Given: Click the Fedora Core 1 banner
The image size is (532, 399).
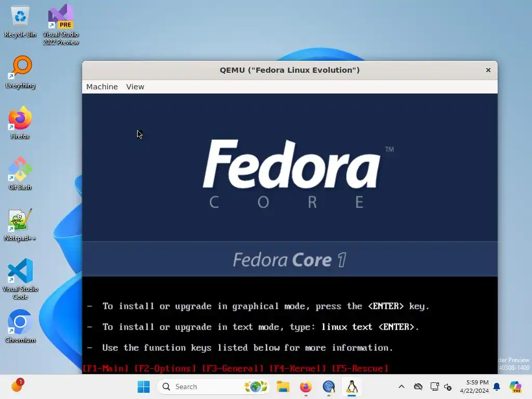Looking at the screenshot, I should (x=290, y=260).
